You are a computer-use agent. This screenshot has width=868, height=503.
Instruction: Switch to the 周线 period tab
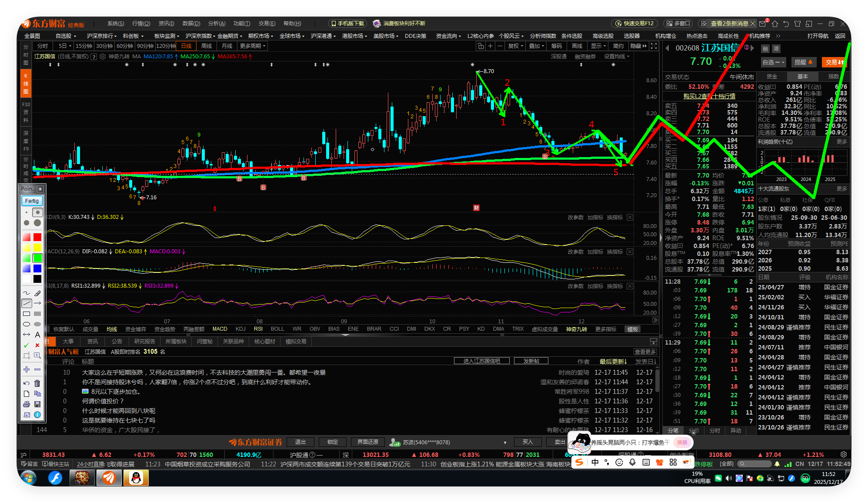tap(207, 46)
